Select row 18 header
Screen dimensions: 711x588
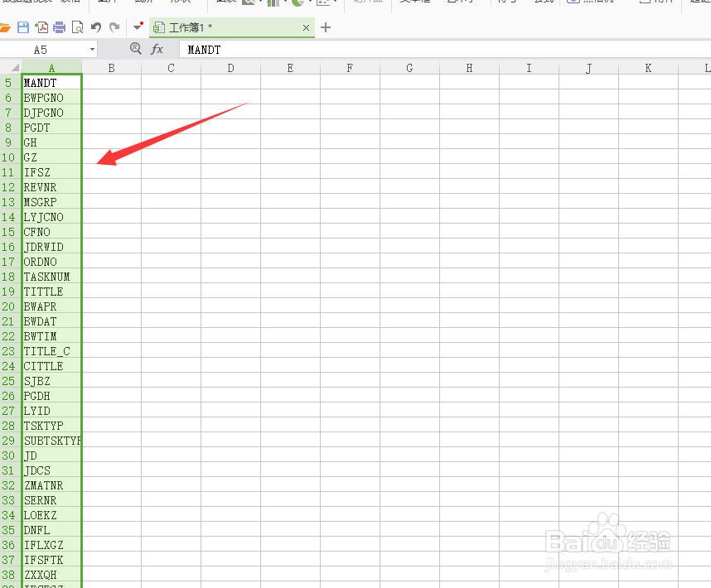10,277
